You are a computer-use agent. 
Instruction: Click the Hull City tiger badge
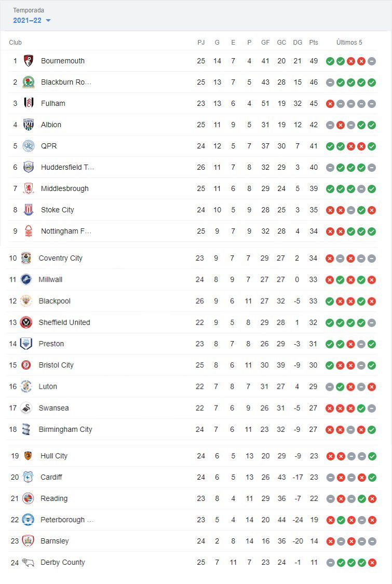pos(28,455)
